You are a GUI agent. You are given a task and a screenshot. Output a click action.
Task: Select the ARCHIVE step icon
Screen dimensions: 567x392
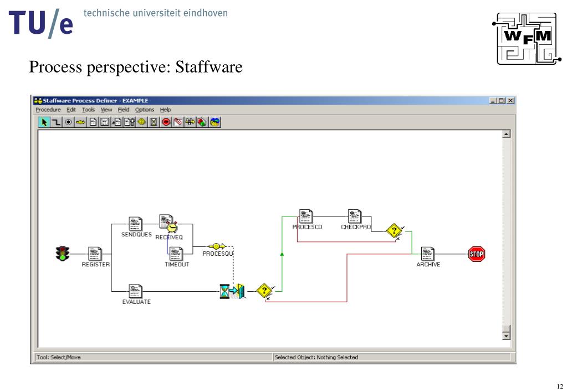pos(427,254)
